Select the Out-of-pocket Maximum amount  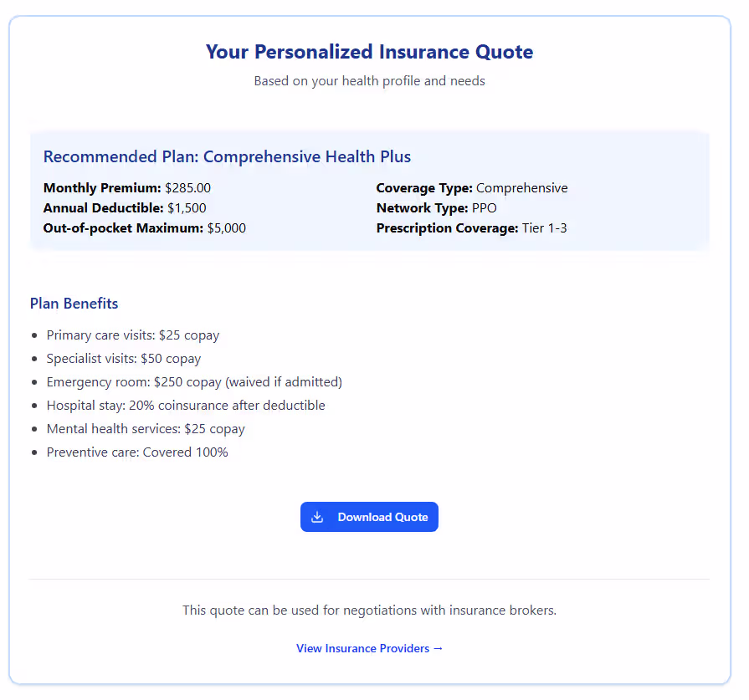pos(146,227)
